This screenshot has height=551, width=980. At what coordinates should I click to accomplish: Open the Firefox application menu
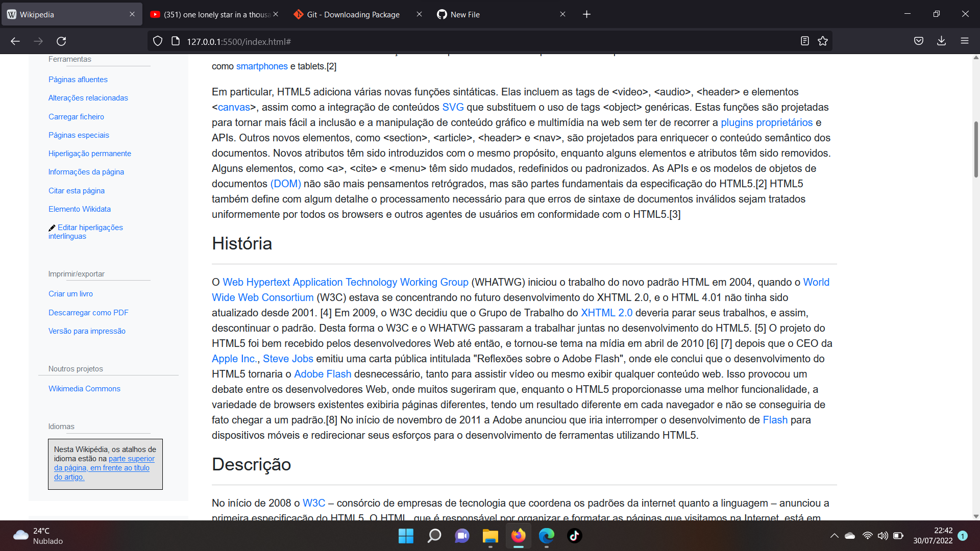[x=965, y=41]
